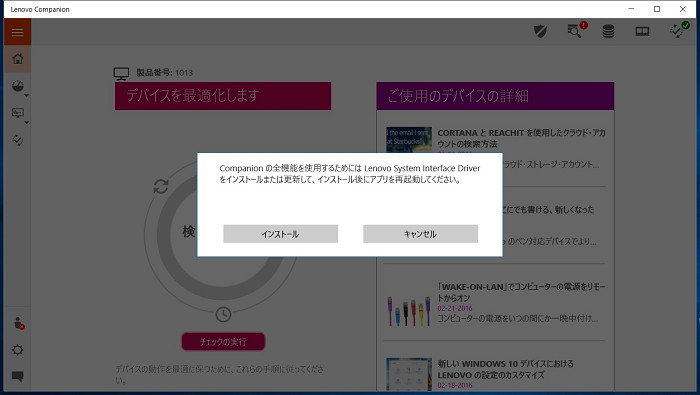Click the monitor icon beside the product number
This screenshot has width=700, height=395.
click(121, 74)
